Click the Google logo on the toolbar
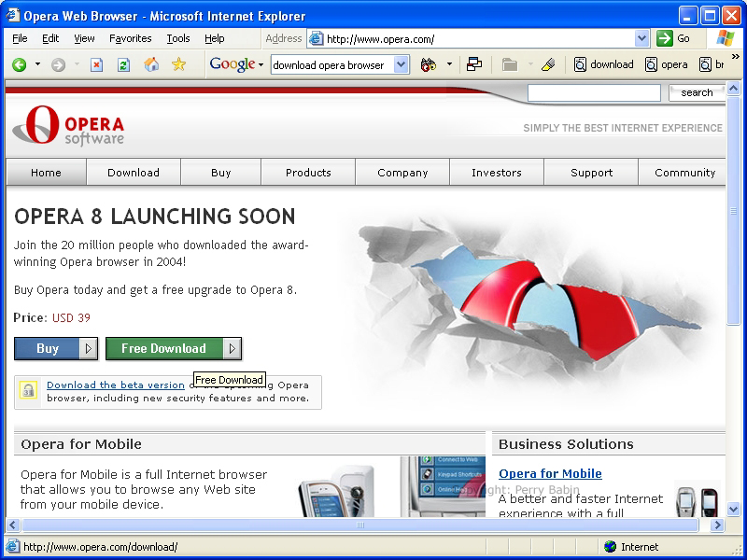747x560 pixels. pos(233,63)
